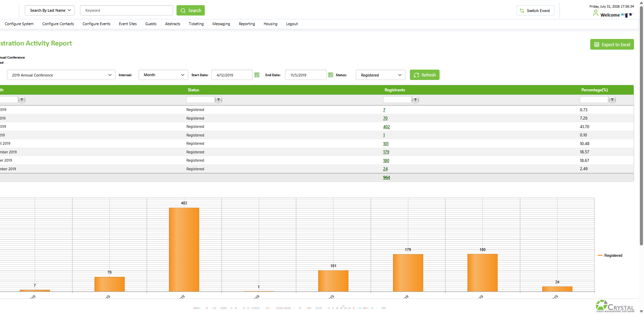Sort by the Status column header
The width and height of the screenshot is (644, 314).
[193, 90]
